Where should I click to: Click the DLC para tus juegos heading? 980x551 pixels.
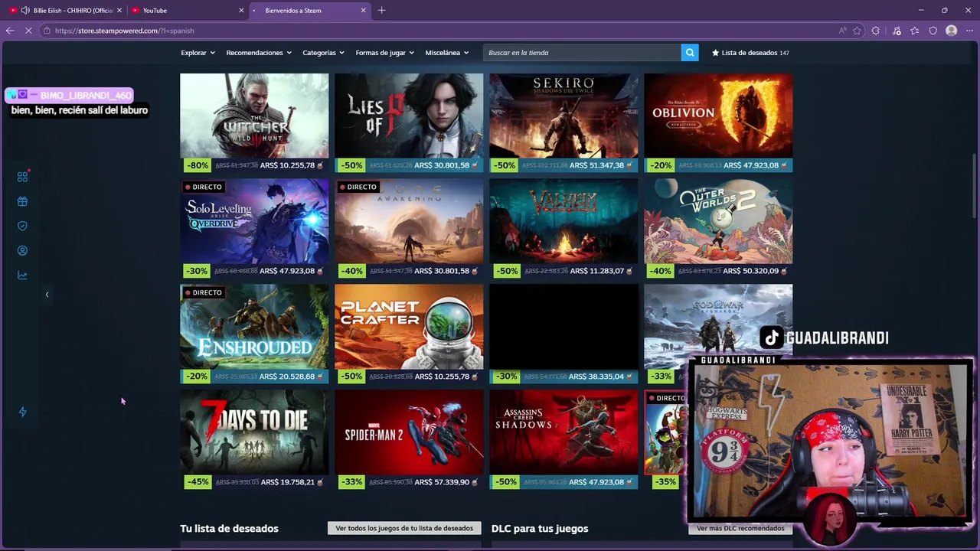pos(540,529)
